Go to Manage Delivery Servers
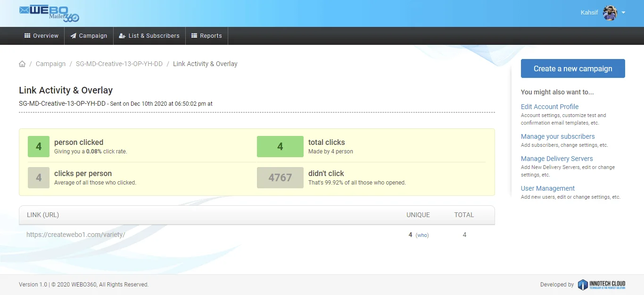644x295 pixels. (557, 159)
